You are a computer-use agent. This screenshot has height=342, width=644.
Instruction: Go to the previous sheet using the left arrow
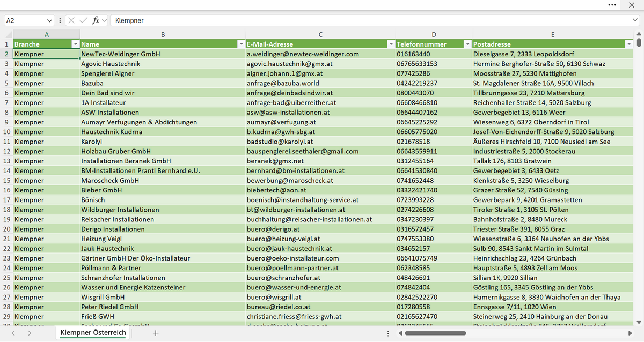click(x=14, y=333)
